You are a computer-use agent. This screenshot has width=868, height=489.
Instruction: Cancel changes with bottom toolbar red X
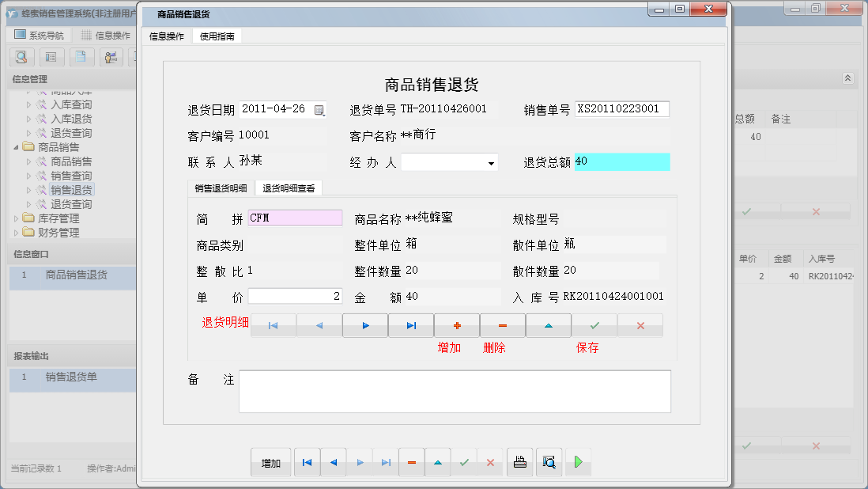pos(490,462)
